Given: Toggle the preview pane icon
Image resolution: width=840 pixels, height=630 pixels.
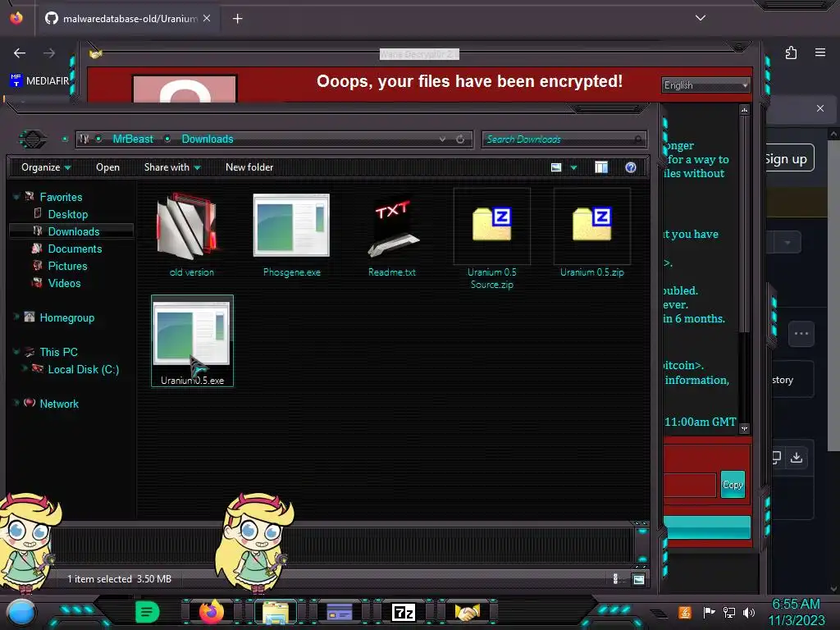Looking at the screenshot, I should (x=601, y=167).
